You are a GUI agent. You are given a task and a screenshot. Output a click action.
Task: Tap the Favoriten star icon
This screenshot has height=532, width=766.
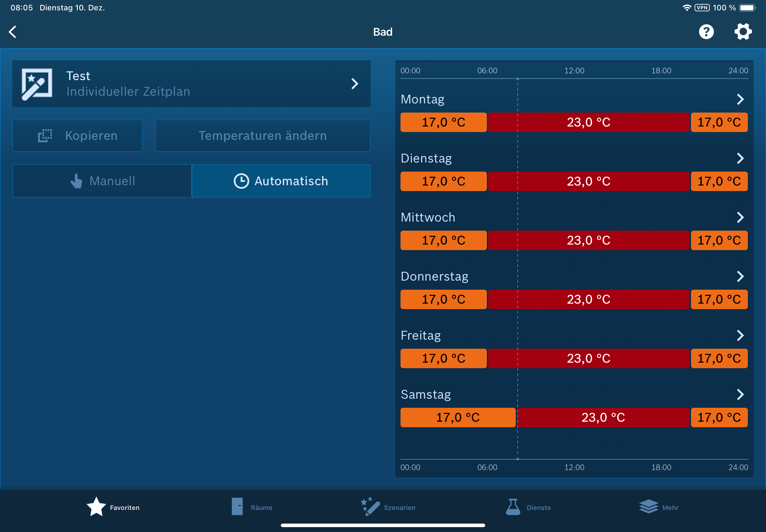(96, 507)
